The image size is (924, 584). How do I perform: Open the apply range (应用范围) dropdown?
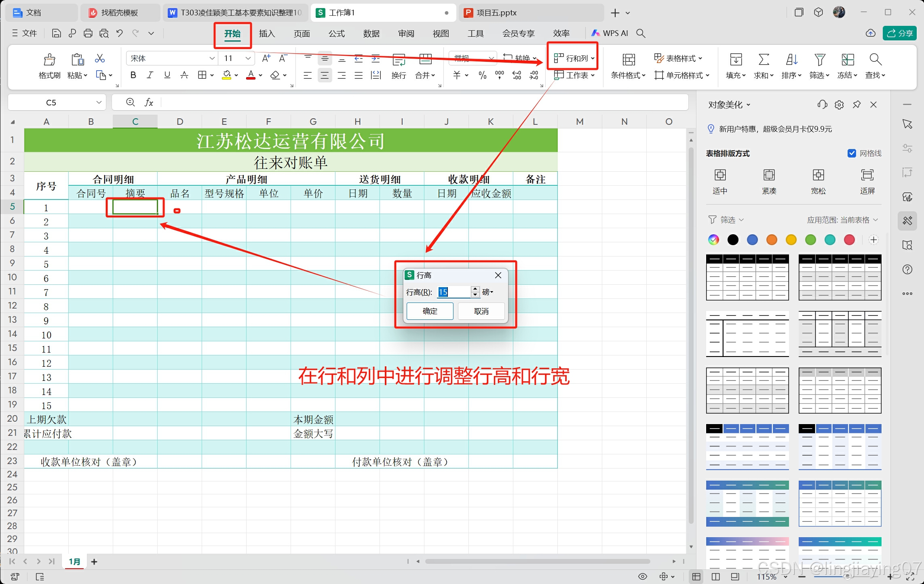pos(842,220)
